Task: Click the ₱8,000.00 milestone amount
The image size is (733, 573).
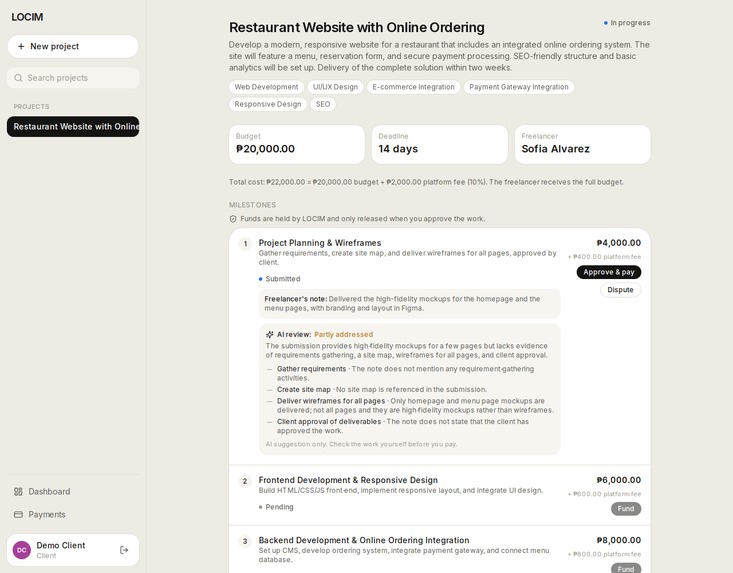Action: pyautogui.click(x=618, y=540)
